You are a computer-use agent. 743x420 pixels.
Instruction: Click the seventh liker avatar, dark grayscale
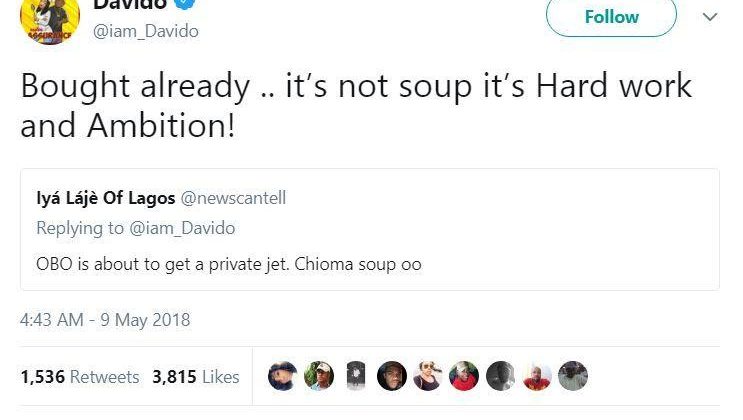point(500,376)
